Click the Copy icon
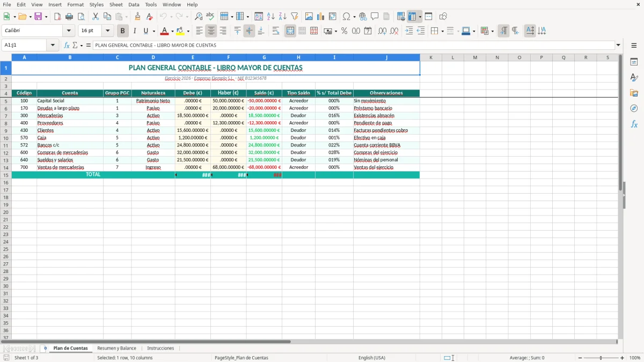This screenshot has width=644, height=362. click(107, 17)
